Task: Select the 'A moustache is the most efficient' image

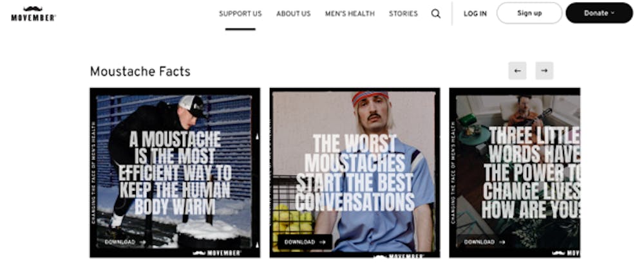Action: click(175, 172)
